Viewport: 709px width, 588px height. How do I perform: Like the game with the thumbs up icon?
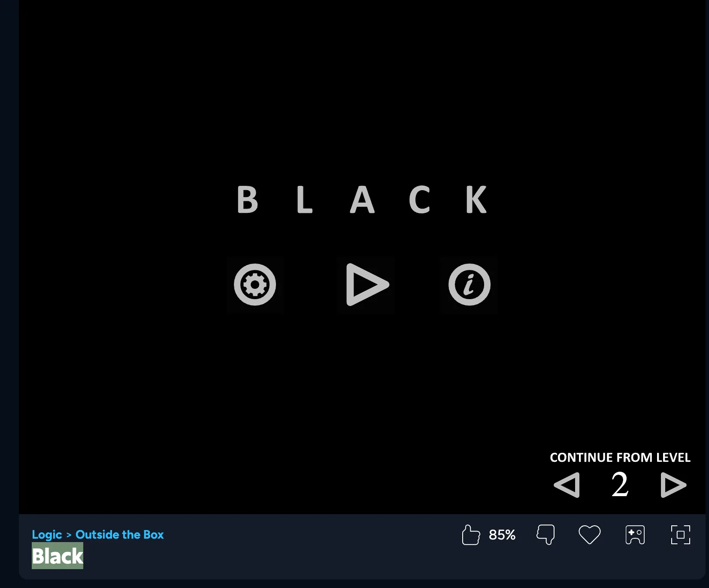[470, 535]
